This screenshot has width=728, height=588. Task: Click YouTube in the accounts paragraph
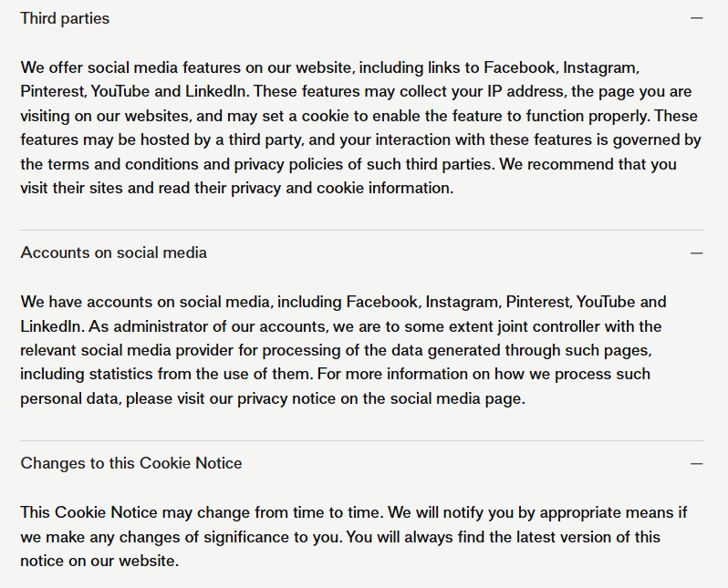(608, 302)
